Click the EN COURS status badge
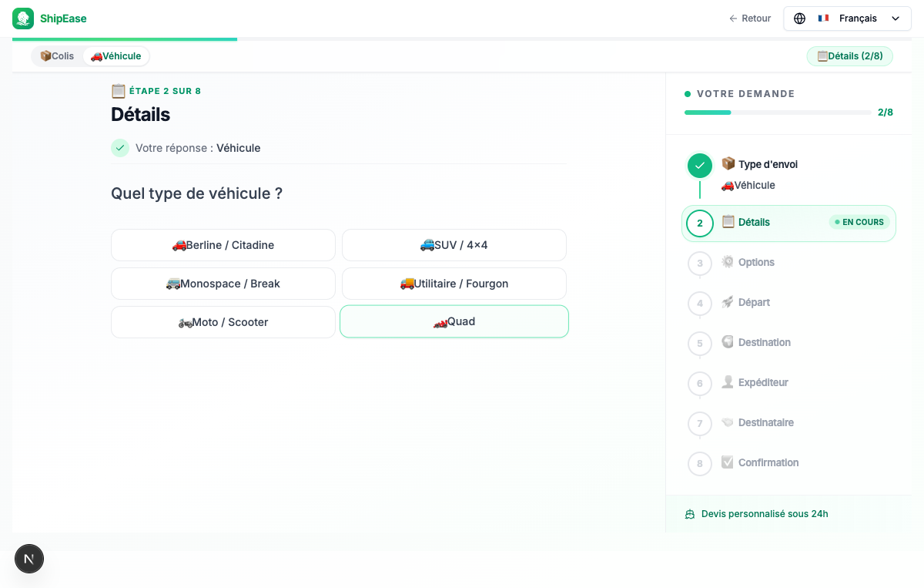The image size is (924, 588). pyautogui.click(x=859, y=222)
